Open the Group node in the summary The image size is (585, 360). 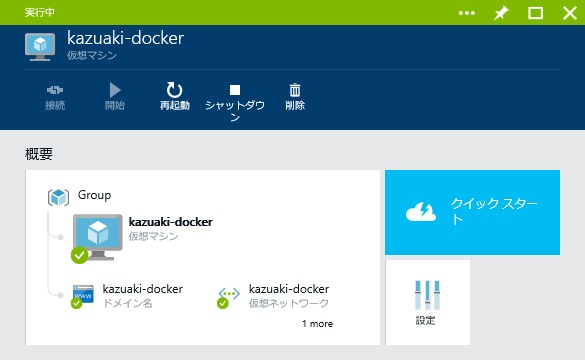click(x=94, y=195)
